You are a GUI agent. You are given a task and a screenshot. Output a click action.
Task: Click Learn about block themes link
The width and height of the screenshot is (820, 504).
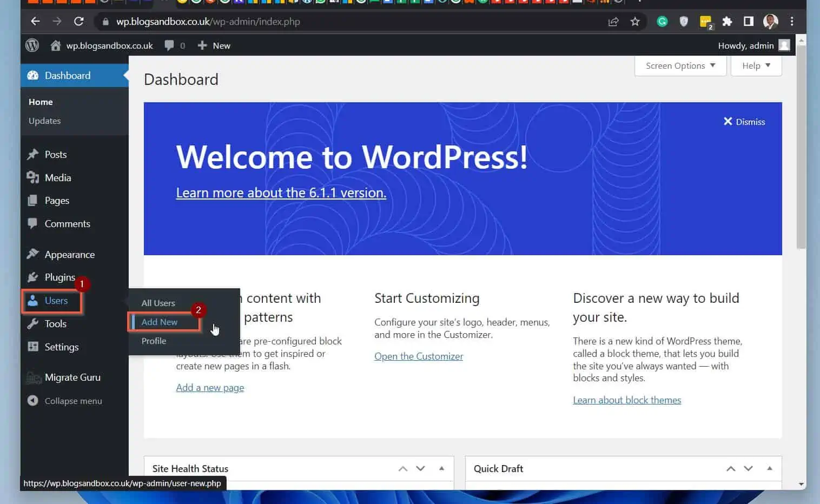click(x=627, y=400)
